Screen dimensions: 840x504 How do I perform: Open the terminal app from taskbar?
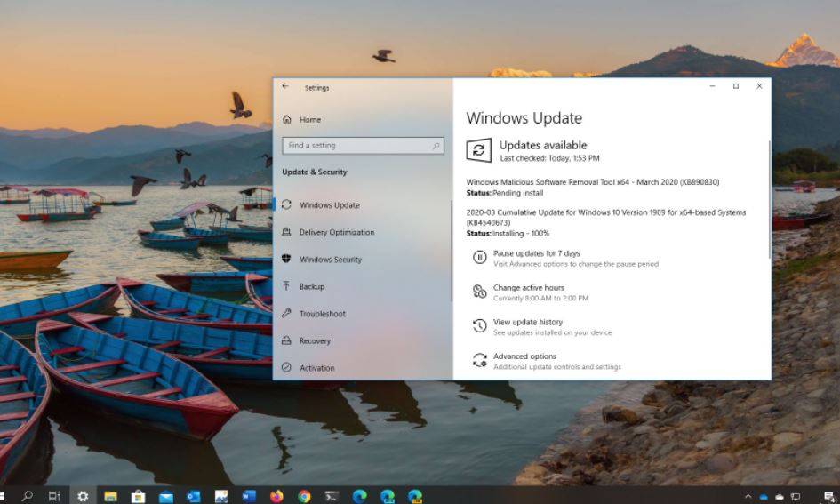click(x=332, y=496)
